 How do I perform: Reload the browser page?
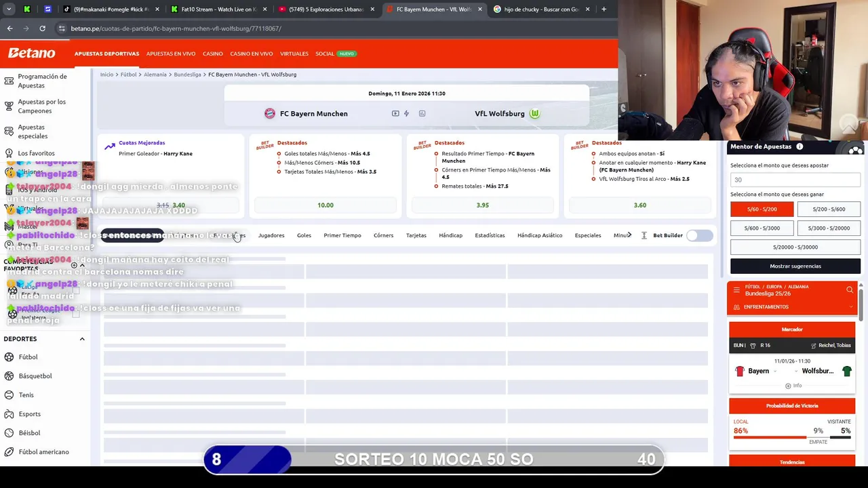(x=42, y=28)
